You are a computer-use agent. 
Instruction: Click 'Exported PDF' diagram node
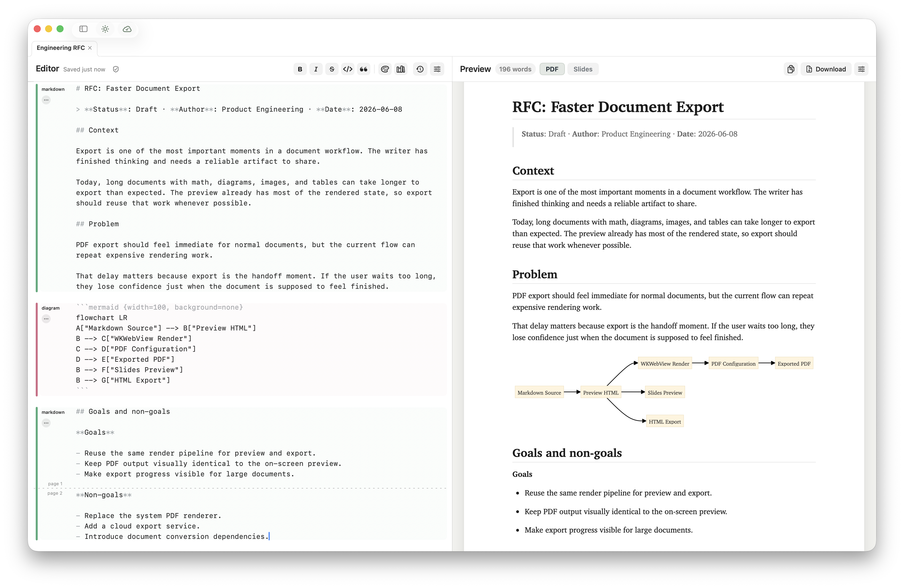794,363
